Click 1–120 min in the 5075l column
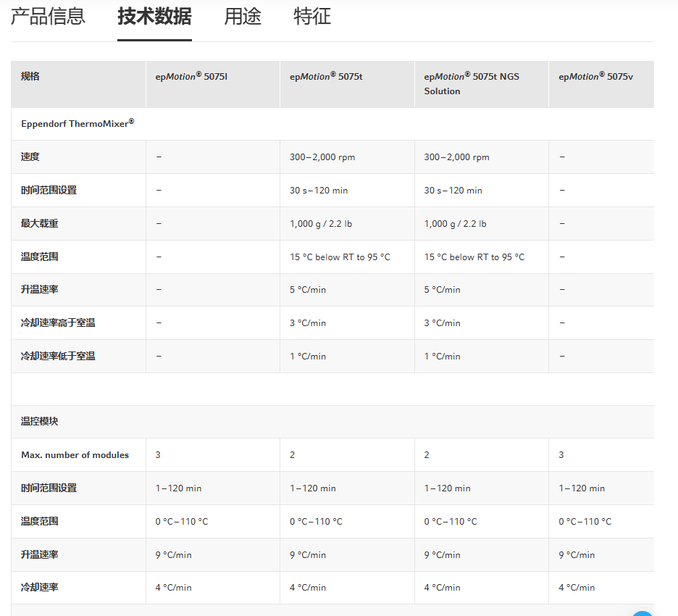 179,488
